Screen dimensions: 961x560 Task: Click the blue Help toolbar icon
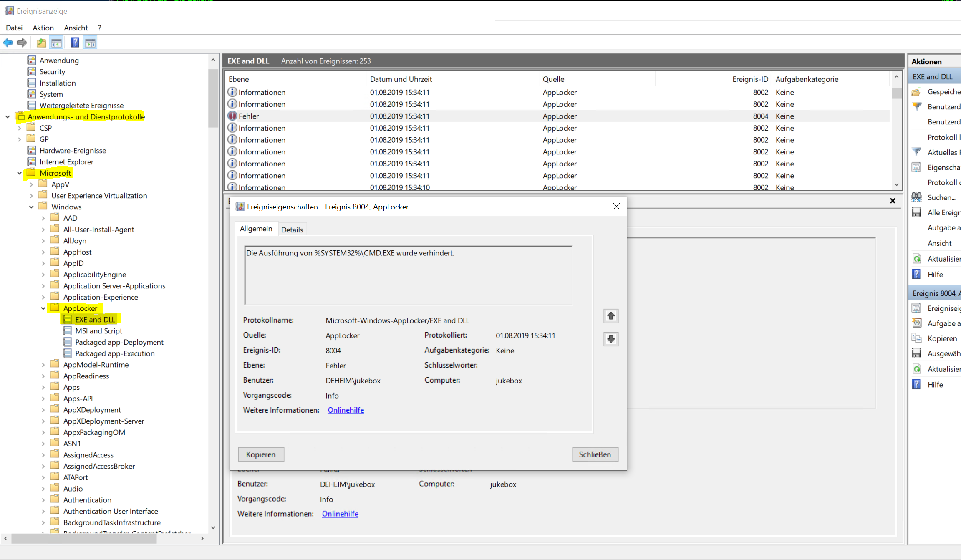(x=75, y=43)
